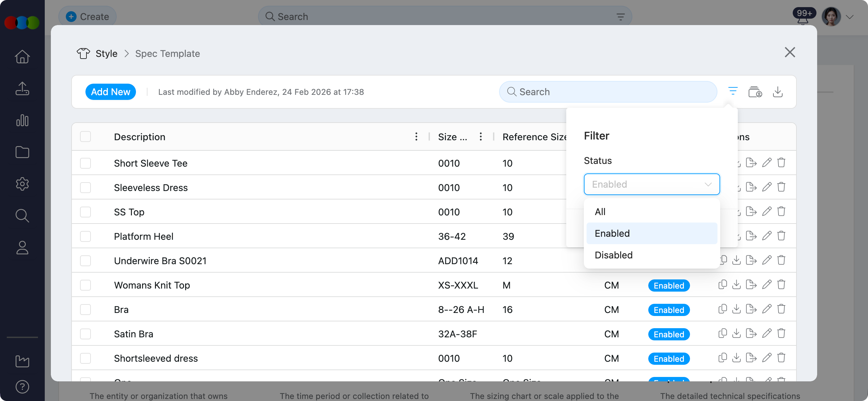The image size is (868, 401).
Task: Export the Underwire Bra S0021 row
Action: coord(751,260)
